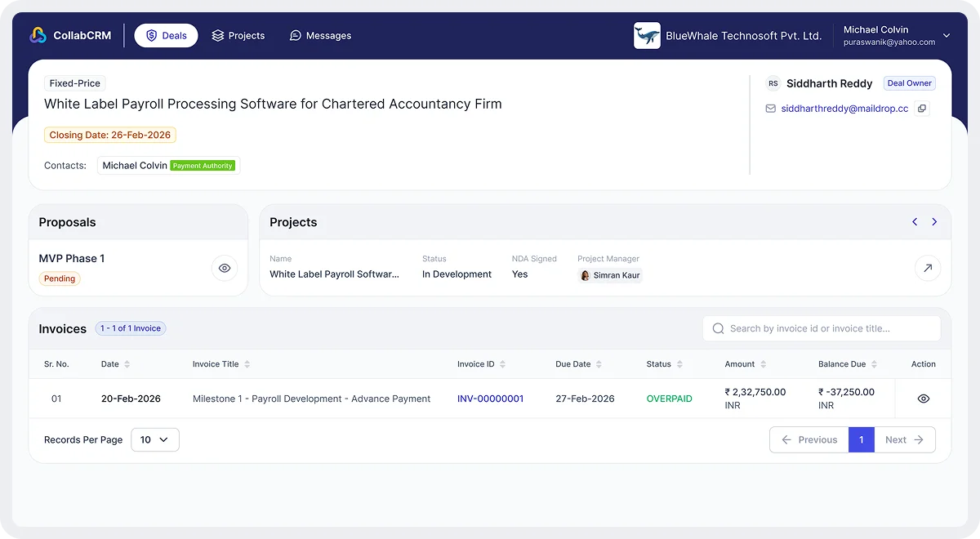
Task: Click the 1 - 1 of 1 Invoice badge
Action: click(x=131, y=328)
